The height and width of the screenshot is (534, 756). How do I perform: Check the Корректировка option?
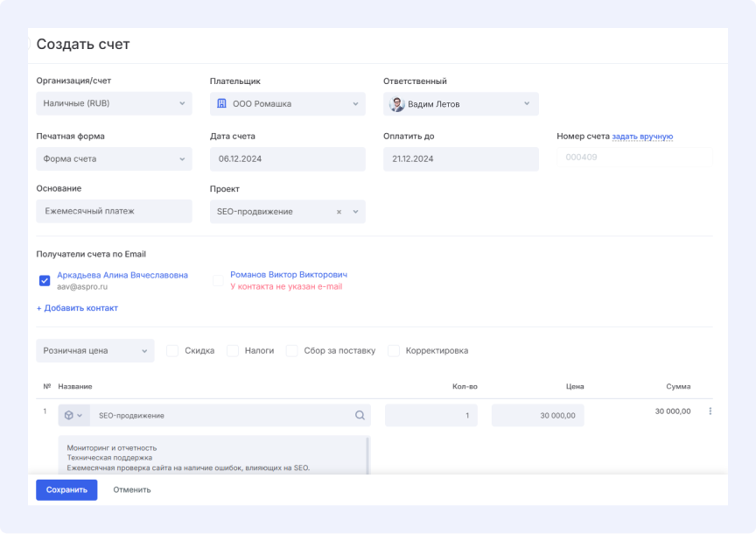point(394,351)
